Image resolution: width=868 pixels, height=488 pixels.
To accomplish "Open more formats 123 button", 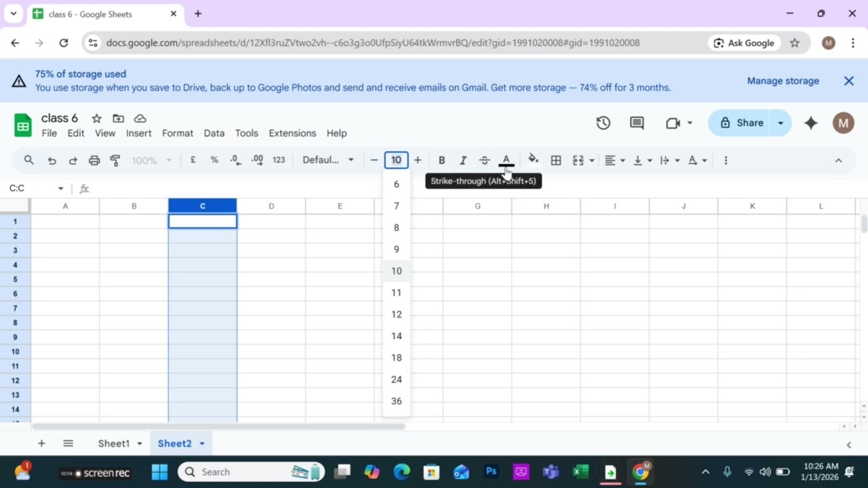I will (x=279, y=160).
